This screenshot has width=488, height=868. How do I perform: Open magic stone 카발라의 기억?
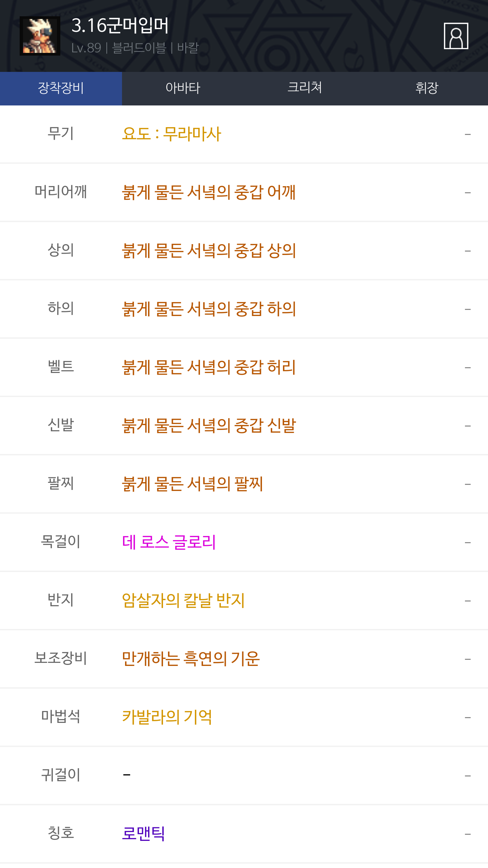[x=167, y=717]
